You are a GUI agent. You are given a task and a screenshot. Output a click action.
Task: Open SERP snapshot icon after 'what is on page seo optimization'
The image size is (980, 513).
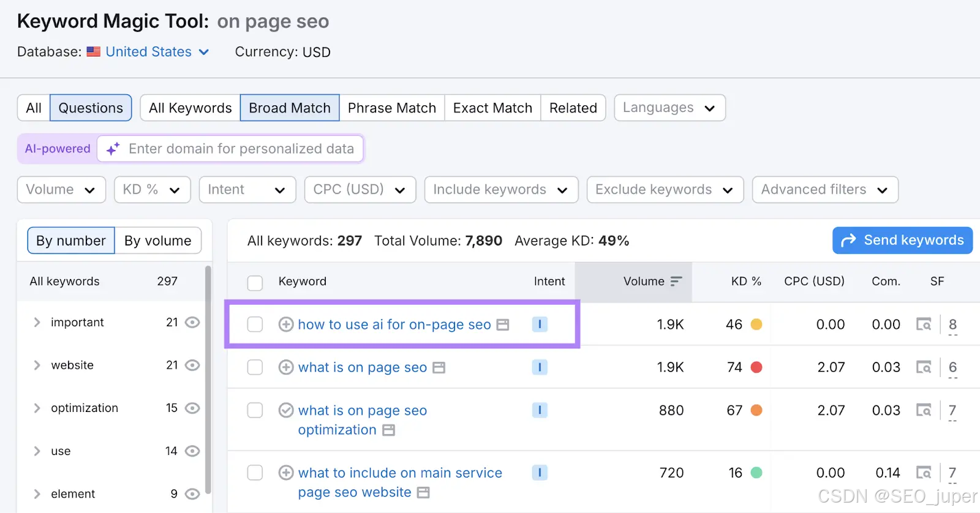[x=388, y=430]
